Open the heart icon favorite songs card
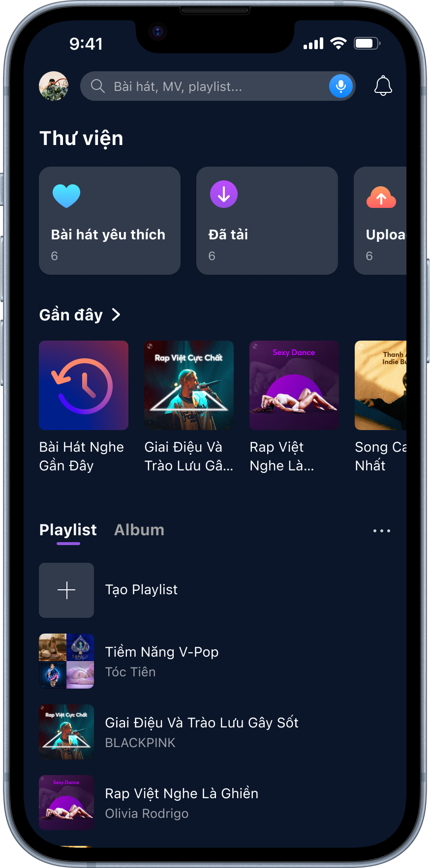430x868 pixels. pyautogui.click(x=110, y=221)
